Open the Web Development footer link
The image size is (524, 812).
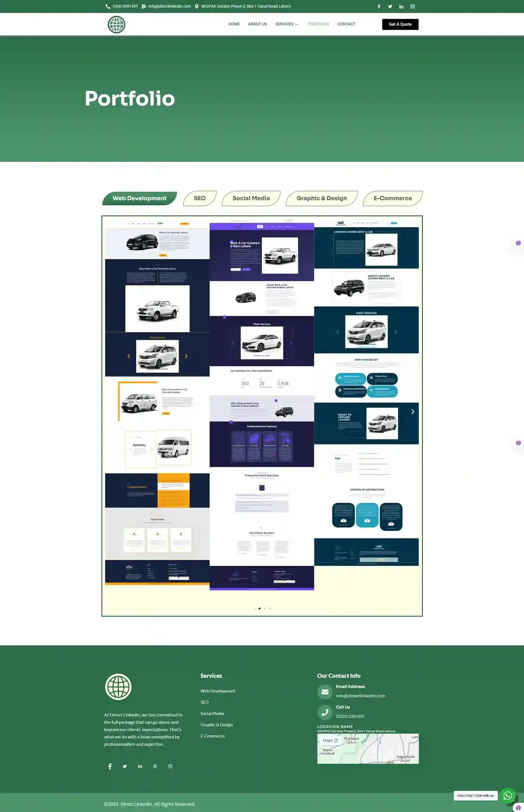pyautogui.click(x=218, y=691)
